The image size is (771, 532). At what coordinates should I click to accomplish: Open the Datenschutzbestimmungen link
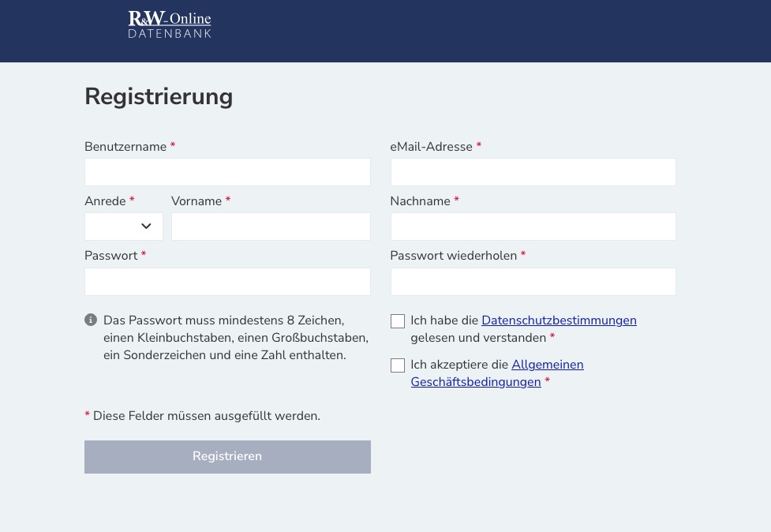tap(559, 320)
